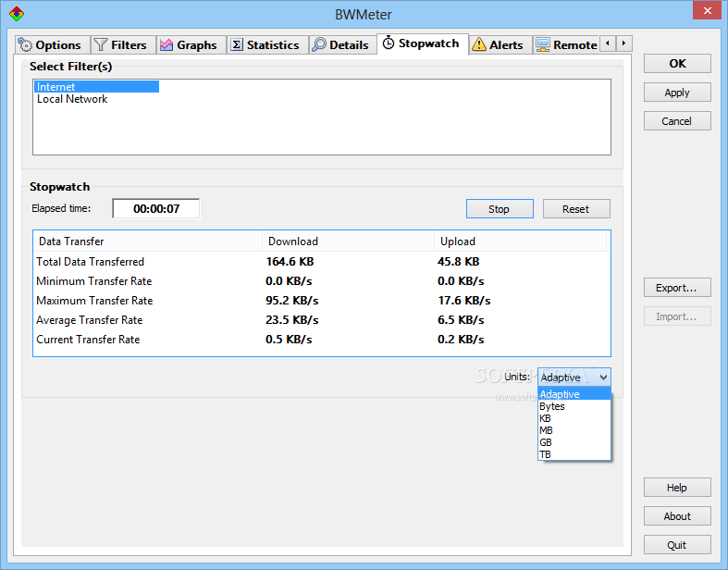Screen dimensions: 728x570
Task: Click the chart icon on Graphs tab
Action: click(167, 45)
